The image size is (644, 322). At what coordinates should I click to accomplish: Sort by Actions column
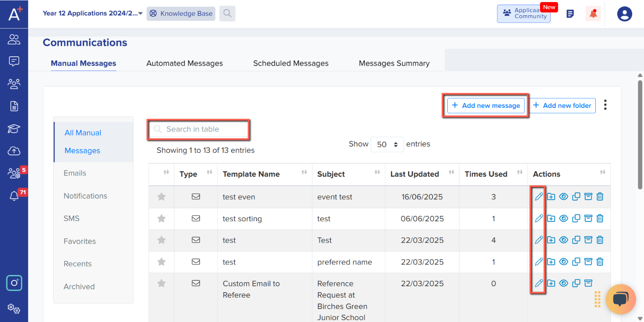click(569, 174)
